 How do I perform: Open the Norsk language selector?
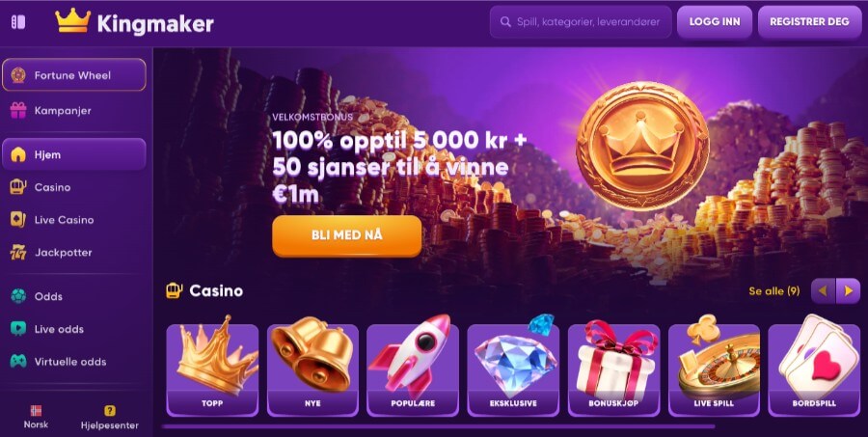pyautogui.click(x=36, y=418)
